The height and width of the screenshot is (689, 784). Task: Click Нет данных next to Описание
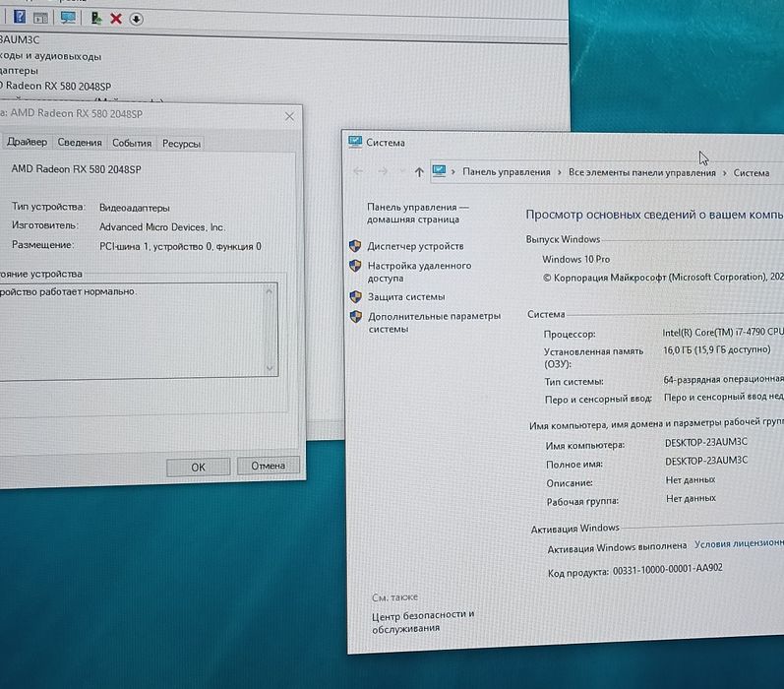(x=691, y=480)
